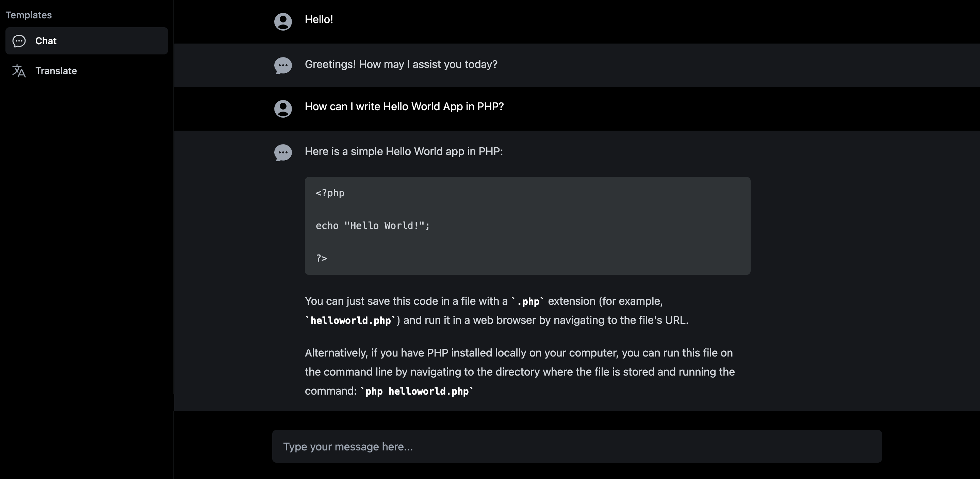Click the "Hello!" user message text
The height and width of the screenshot is (479, 980).
click(x=319, y=19)
